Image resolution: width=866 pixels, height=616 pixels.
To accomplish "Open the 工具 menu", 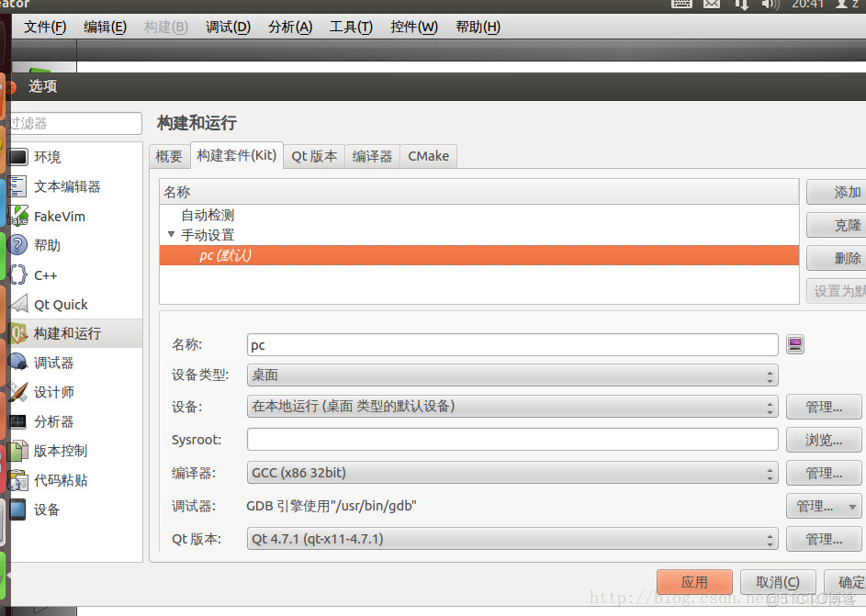I will pyautogui.click(x=350, y=27).
